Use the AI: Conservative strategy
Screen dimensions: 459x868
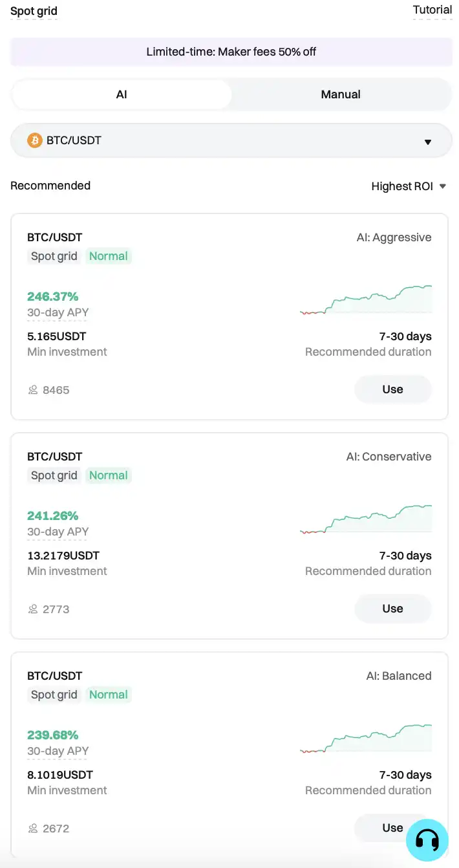[x=392, y=609]
